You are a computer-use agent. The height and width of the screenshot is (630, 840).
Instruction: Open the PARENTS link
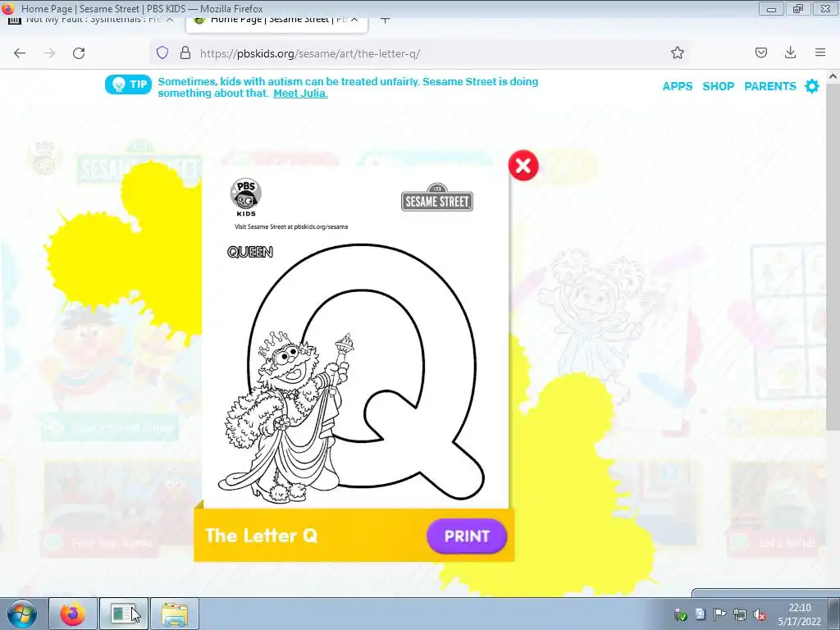(769, 86)
